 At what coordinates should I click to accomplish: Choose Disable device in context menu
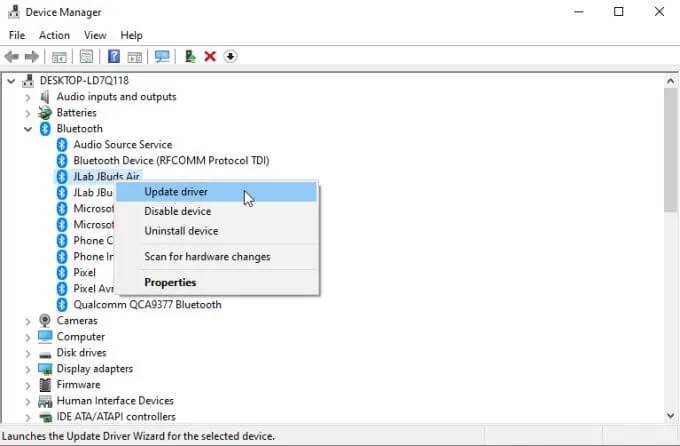(217, 211)
